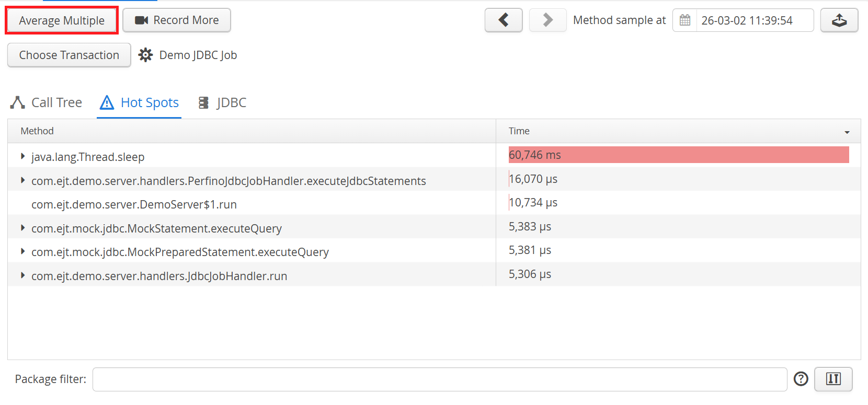Image resolution: width=868 pixels, height=405 pixels.
Task: Click the column layout icon button
Action: click(x=833, y=379)
